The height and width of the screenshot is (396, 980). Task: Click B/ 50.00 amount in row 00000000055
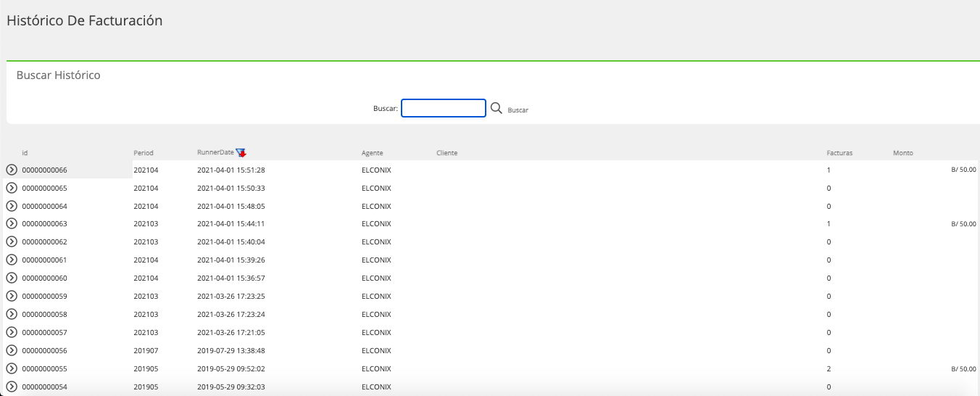pyautogui.click(x=963, y=368)
